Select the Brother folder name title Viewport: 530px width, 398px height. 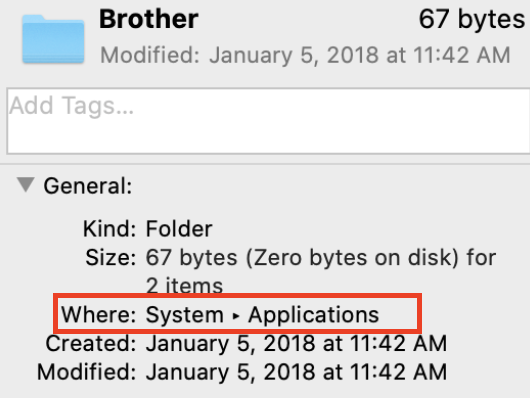149,19
